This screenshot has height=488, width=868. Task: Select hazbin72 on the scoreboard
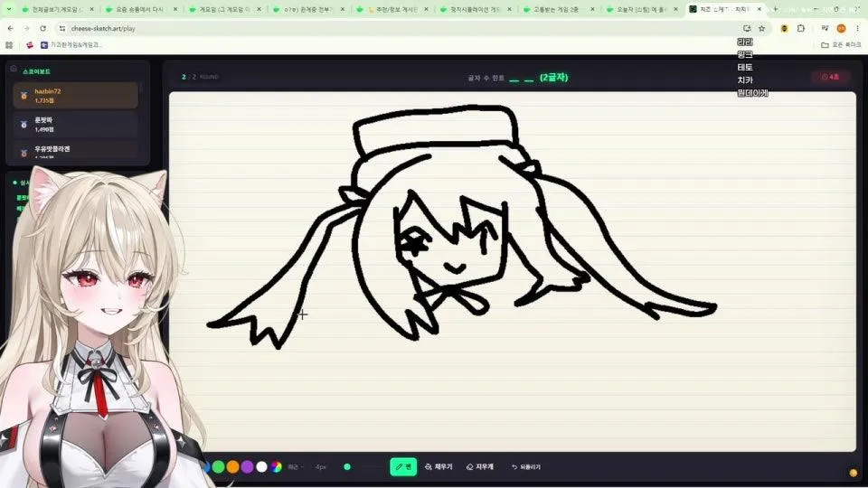pyautogui.click(x=76, y=96)
